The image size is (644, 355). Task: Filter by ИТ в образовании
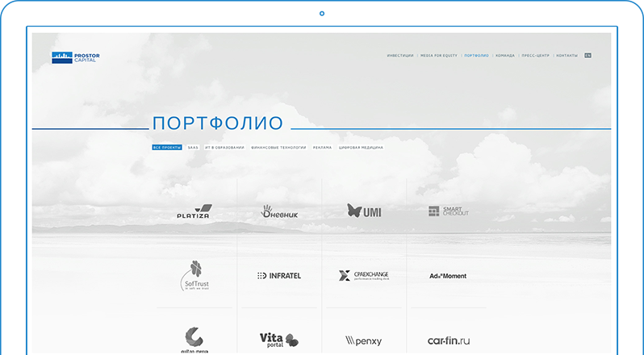(224, 148)
